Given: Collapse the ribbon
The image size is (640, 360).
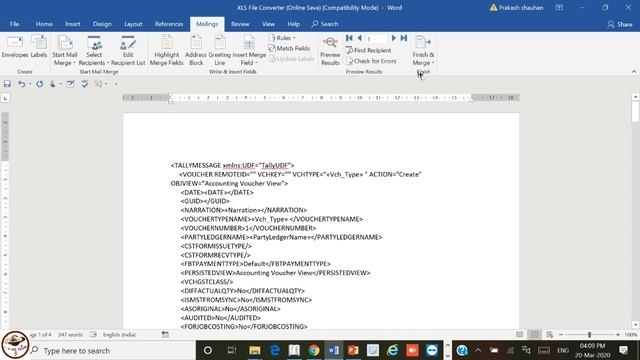Looking at the screenshot, I should coord(634,71).
